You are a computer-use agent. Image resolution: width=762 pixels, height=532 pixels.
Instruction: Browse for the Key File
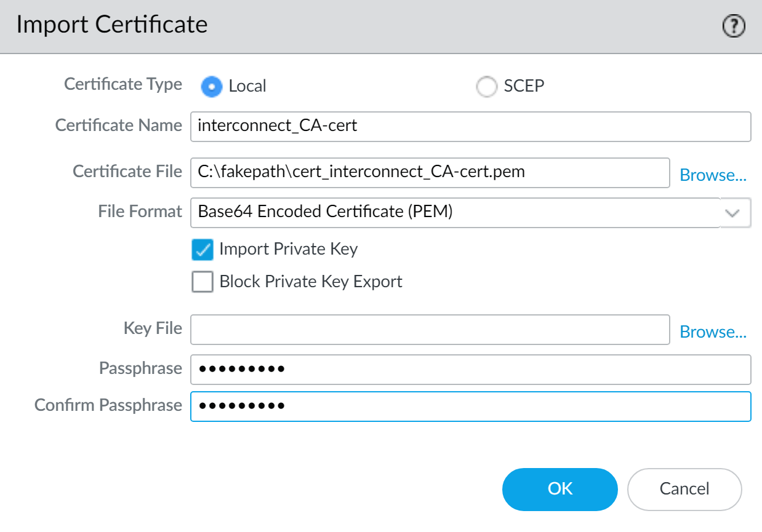point(713,332)
